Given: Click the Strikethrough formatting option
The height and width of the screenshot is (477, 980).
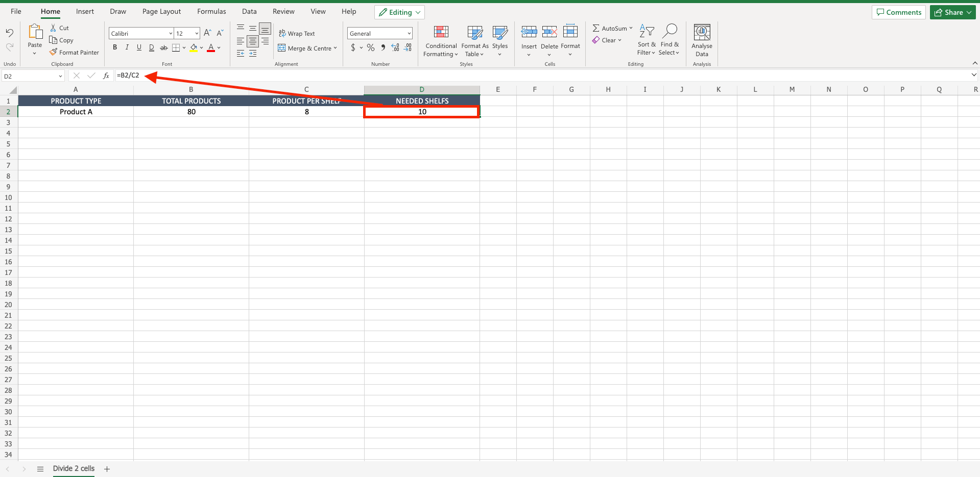Looking at the screenshot, I should (163, 47).
